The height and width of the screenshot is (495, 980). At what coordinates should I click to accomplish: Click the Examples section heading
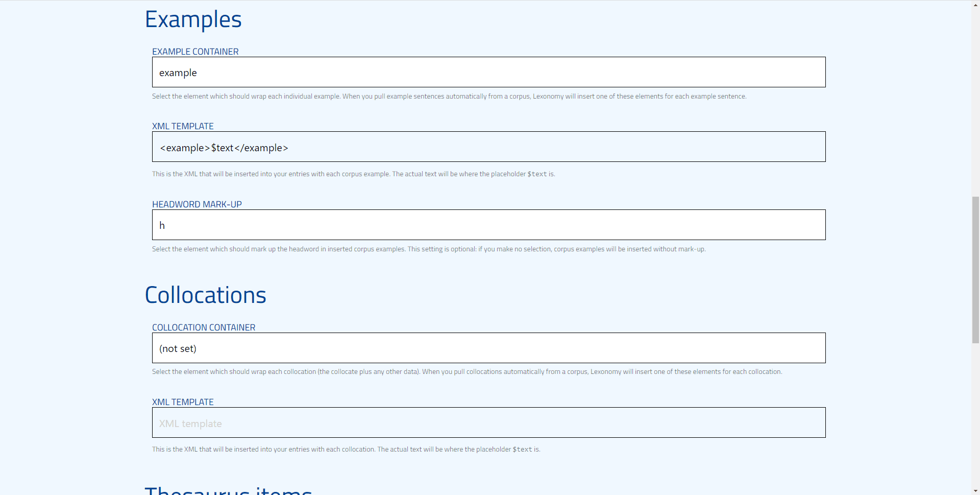coord(193,19)
